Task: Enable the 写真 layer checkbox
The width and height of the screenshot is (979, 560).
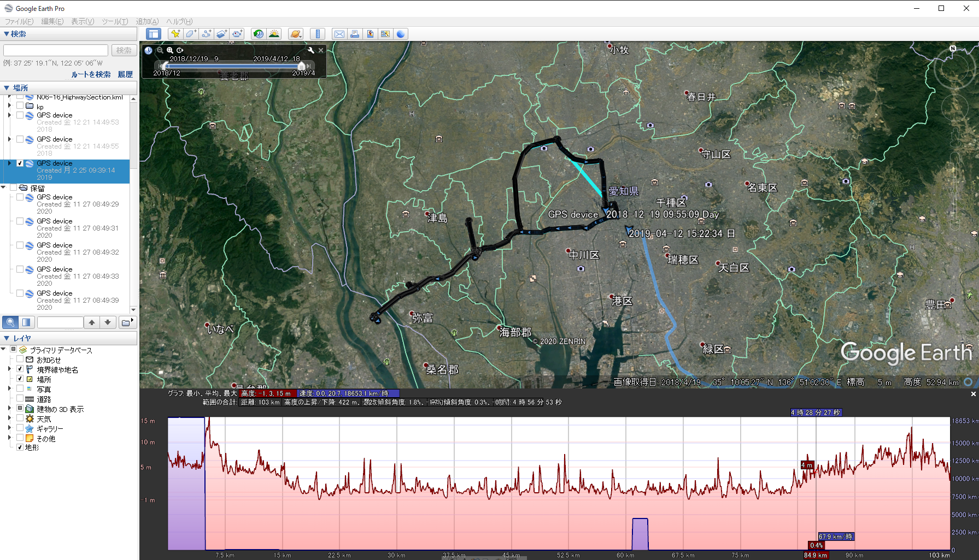Action: click(x=20, y=389)
